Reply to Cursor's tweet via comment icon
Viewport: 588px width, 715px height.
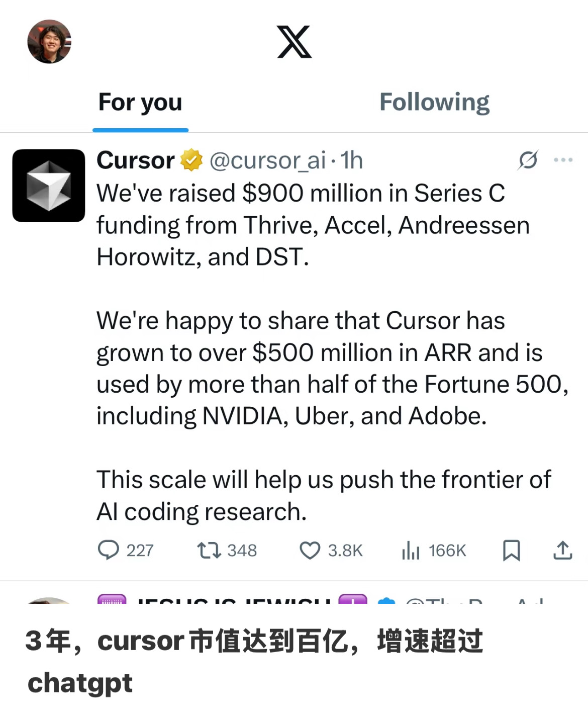click(109, 550)
